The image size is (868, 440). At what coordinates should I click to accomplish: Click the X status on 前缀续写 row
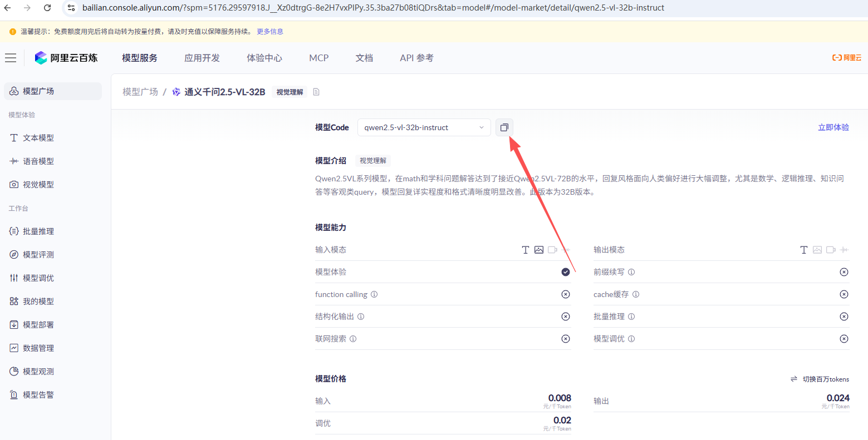pos(844,272)
